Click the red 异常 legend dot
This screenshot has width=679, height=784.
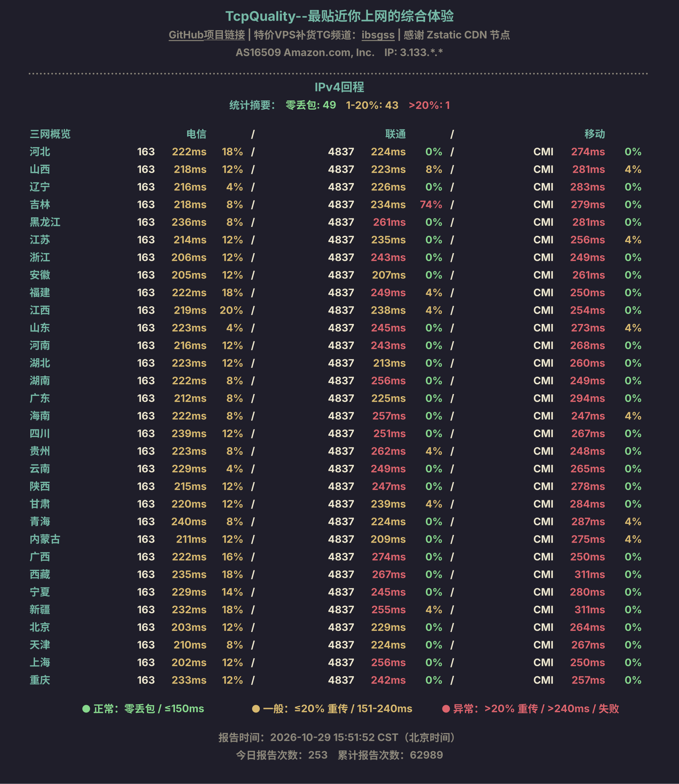point(446,709)
